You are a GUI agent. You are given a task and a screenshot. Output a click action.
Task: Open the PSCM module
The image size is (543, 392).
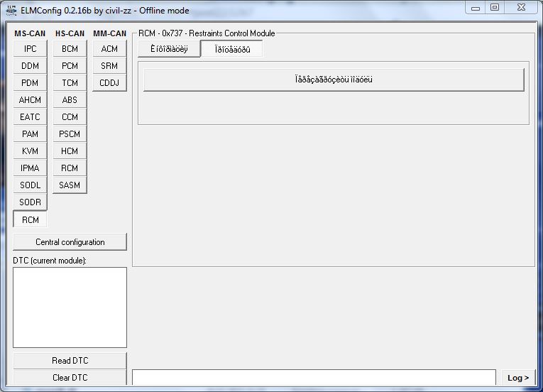tap(70, 134)
